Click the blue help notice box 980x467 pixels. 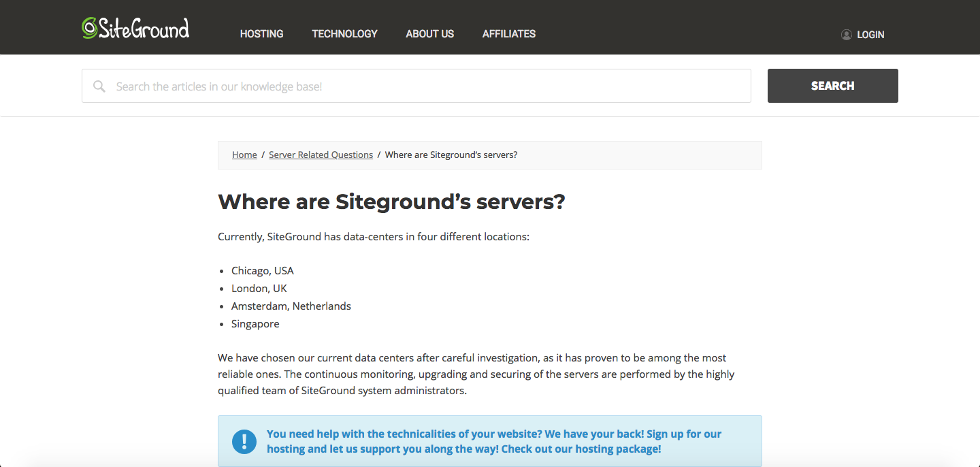click(489, 440)
